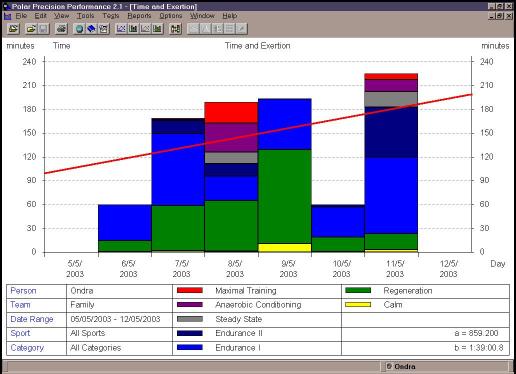Click the tallest bar for 11/5/2003

click(x=391, y=163)
